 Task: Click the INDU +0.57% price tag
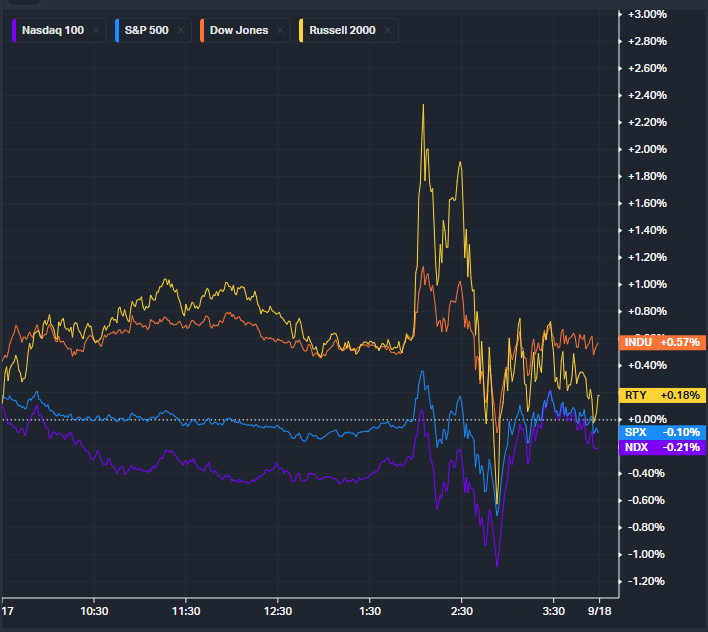[x=663, y=343]
